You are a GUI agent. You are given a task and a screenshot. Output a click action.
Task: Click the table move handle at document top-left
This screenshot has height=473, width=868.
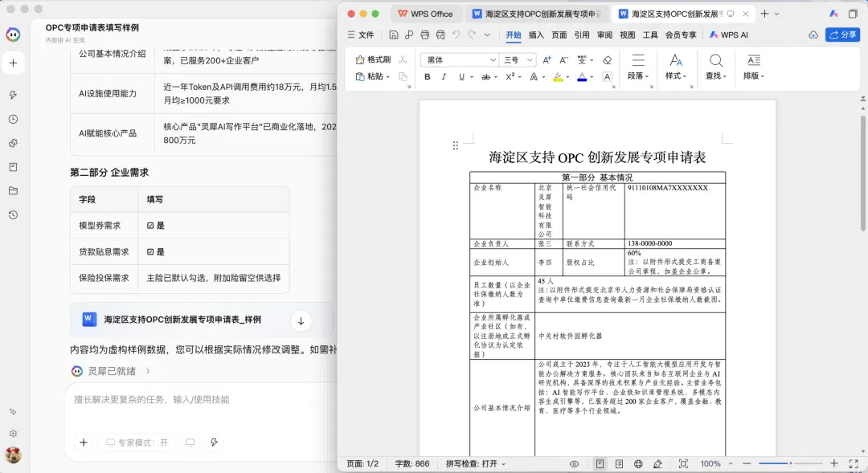[455, 145]
